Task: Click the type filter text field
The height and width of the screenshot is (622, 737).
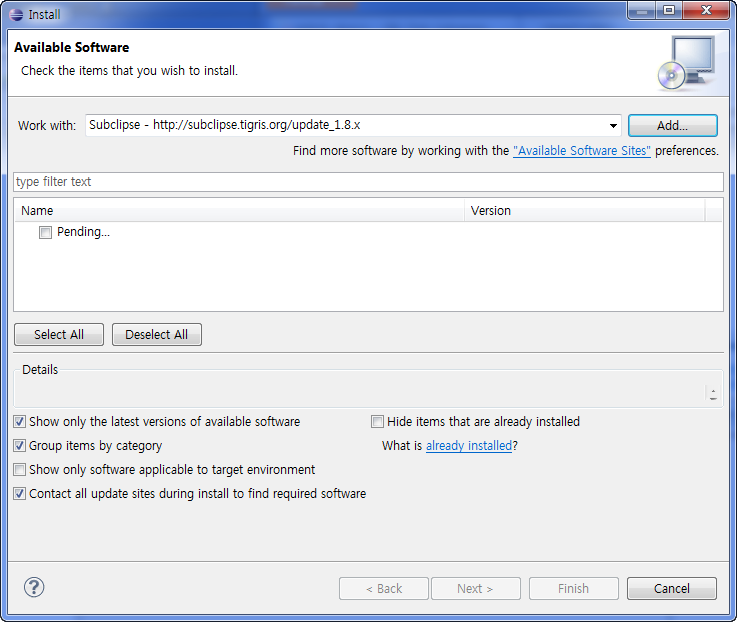Action: point(368,182)
